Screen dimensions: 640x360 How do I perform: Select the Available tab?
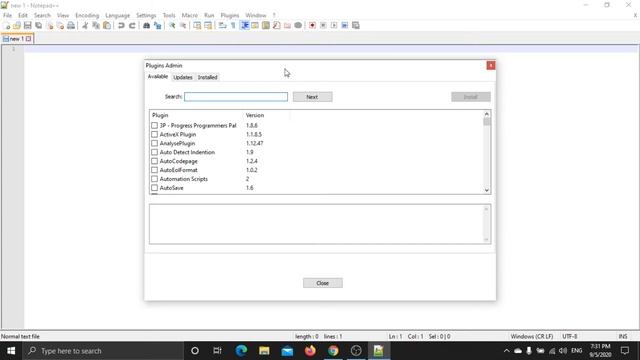click(158, 77)
